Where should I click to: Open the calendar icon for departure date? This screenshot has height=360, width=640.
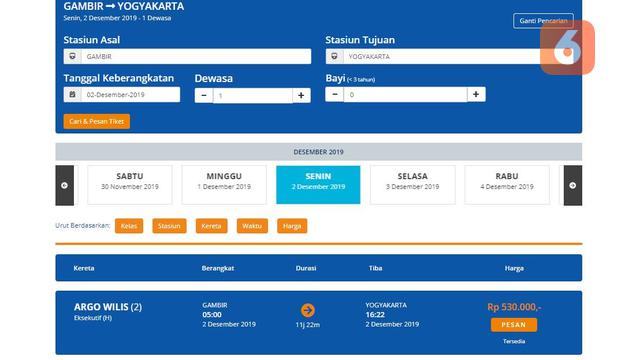(x=72, y=94)
